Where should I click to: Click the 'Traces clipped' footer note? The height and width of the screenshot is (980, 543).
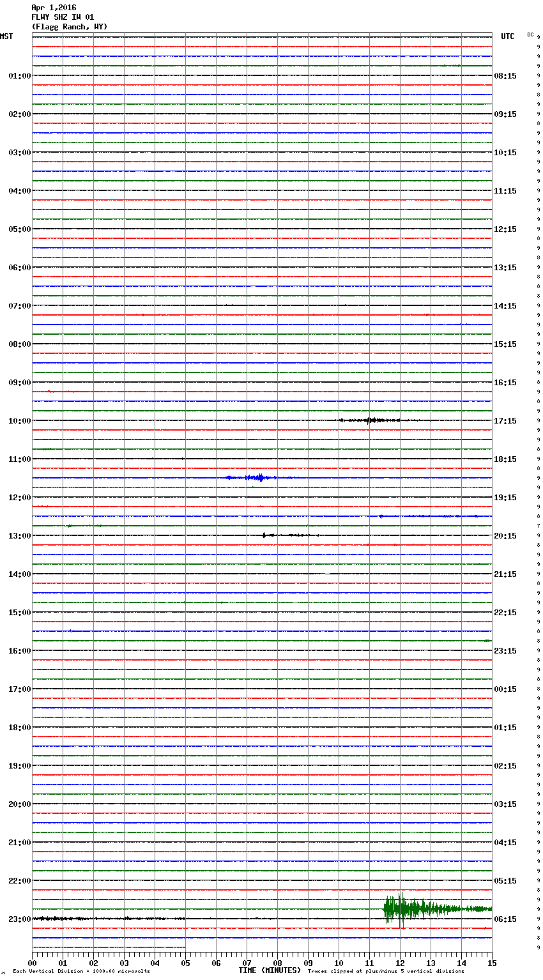click(386, 971)
